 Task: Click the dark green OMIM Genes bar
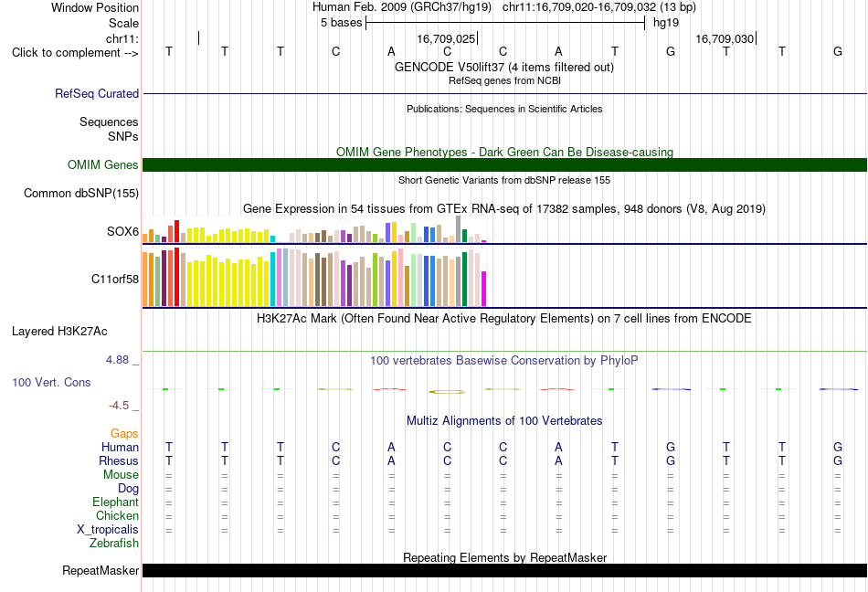[504, 164]
